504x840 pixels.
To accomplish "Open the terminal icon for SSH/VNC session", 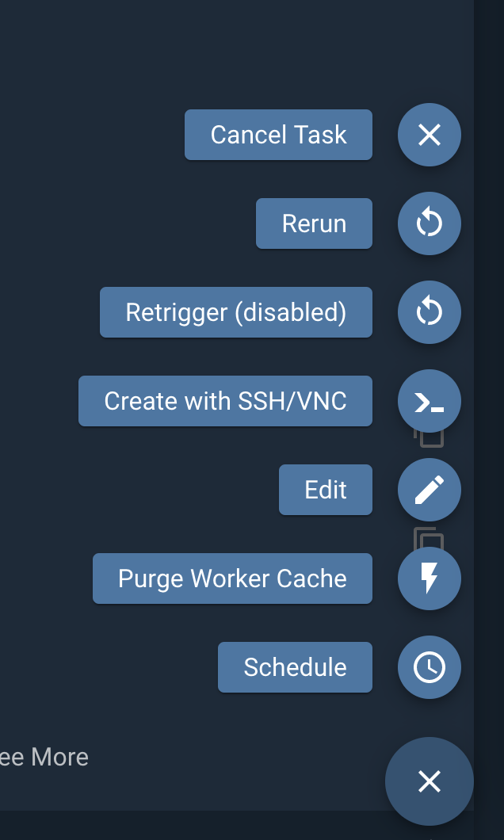I will [429, 401].
